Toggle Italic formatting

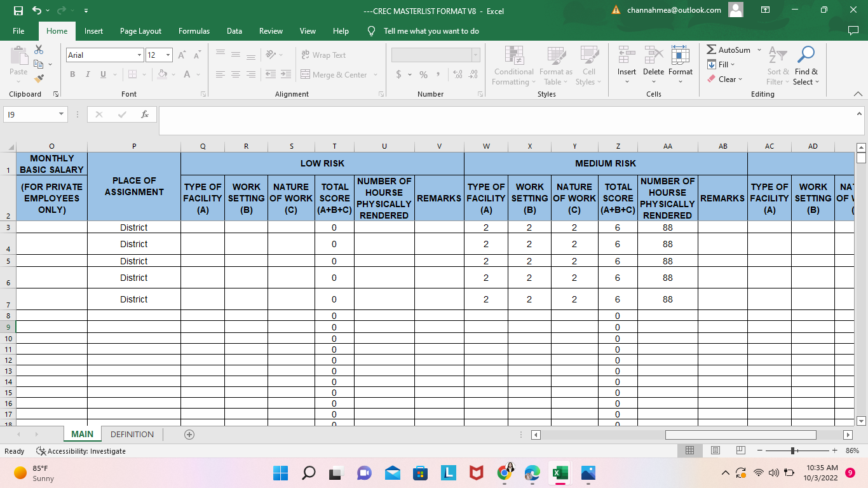coord(88,74)
